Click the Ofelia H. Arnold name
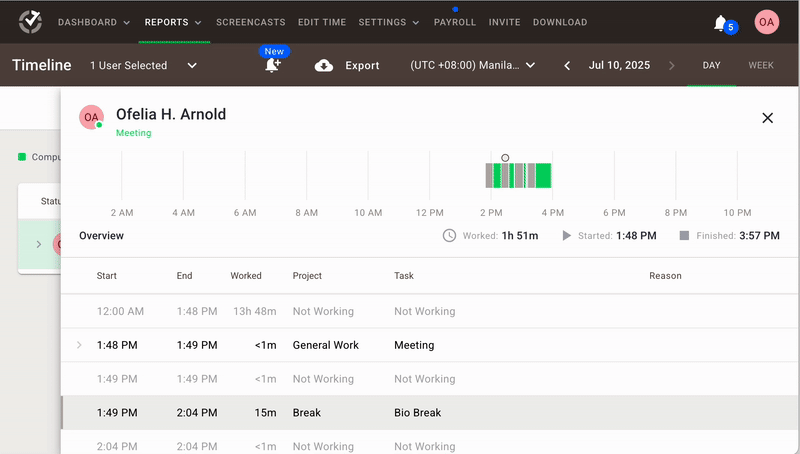Image resolution: width=800 pixels, height=454 pixels. point(171,114)
